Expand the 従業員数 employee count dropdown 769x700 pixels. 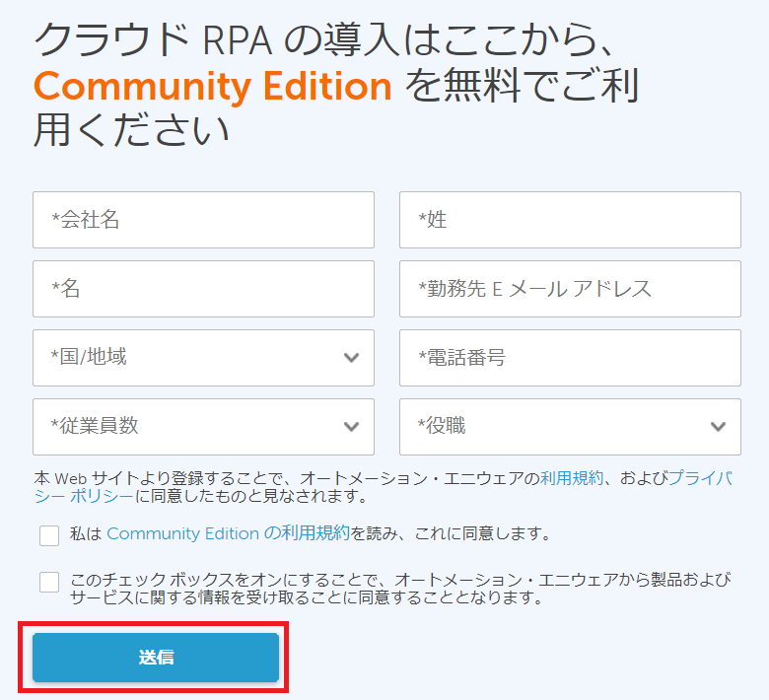203,427
